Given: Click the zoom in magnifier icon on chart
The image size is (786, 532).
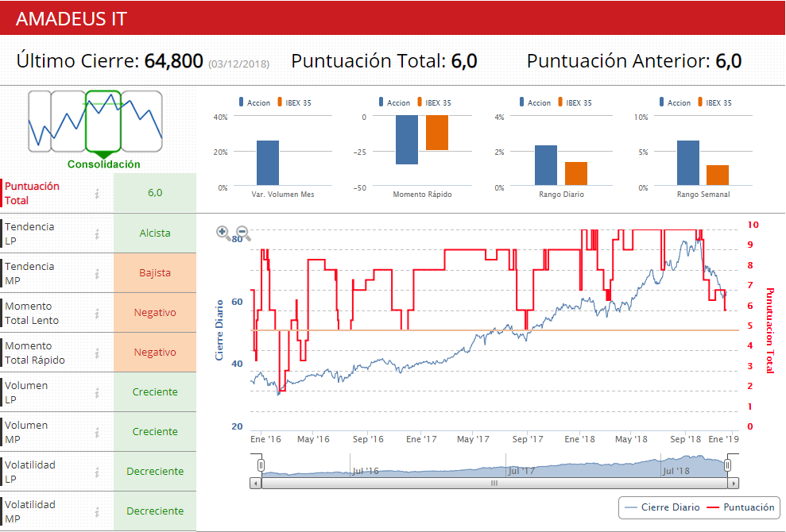Looking at the screenshot, I should pos(223,233).
